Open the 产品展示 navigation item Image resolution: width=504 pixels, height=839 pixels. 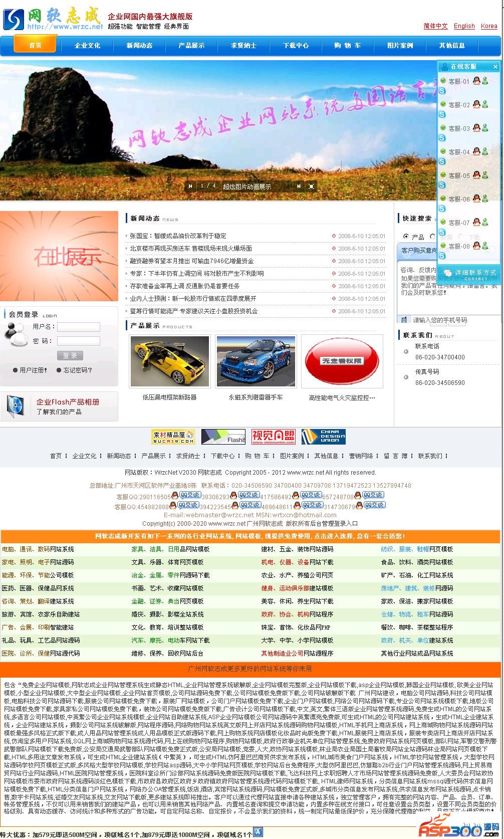click(191, 46)
